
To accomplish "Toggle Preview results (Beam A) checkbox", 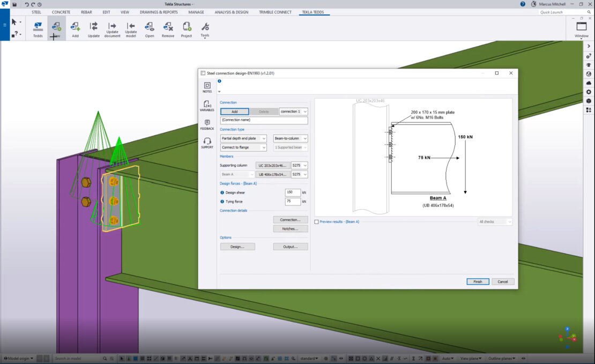I will pos(316,221).
